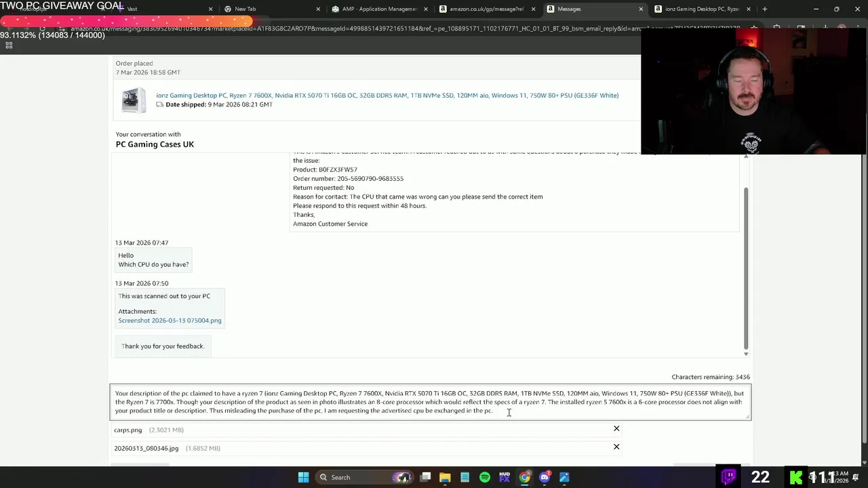Close the Messages tab
Viewport: 868px width, 488px height.
(x=641, y=9)
